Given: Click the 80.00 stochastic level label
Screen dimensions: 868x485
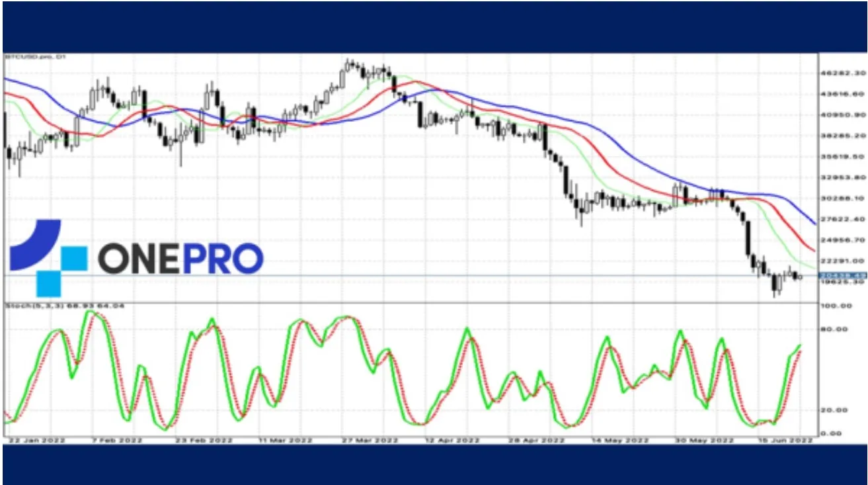Looking at the screenshot, I should 835,329.
